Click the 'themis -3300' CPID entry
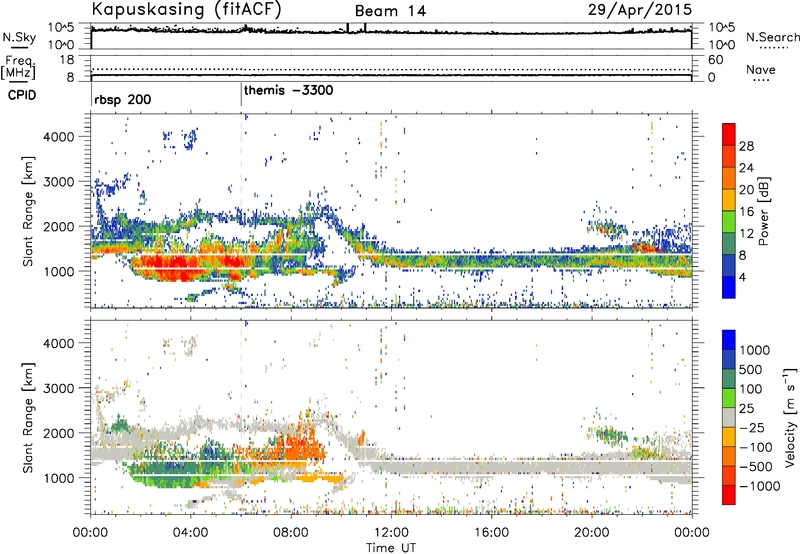Image resolution: width=800 pixels, height=554 pixels. click(289, 91)
